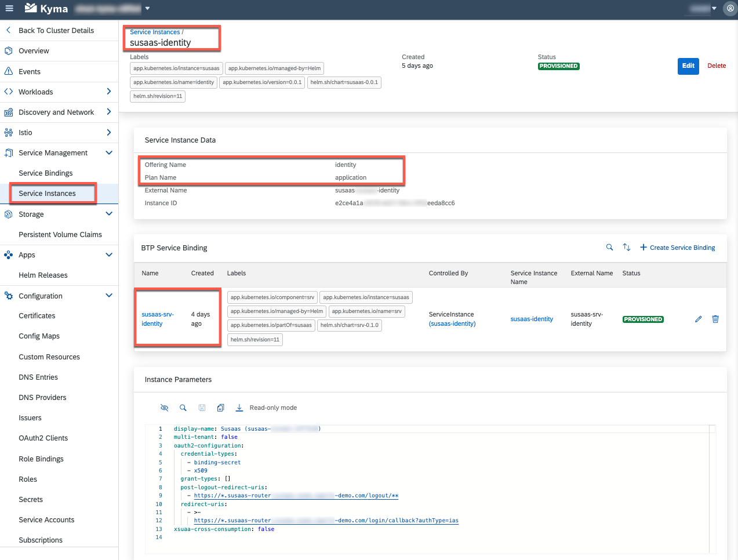Delete susaas-srv-identity binding trash icon

[x=715, y=319]
